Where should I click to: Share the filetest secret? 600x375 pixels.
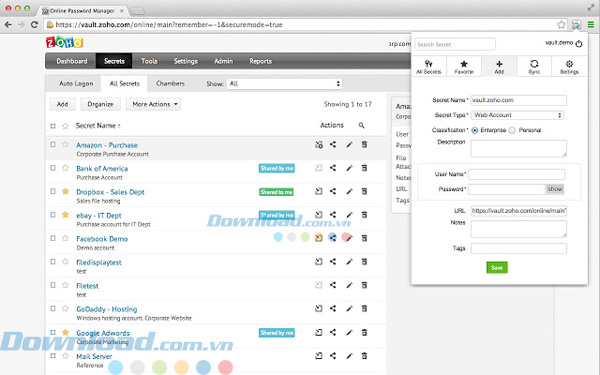pyautogui.click(x=333, y=285)
